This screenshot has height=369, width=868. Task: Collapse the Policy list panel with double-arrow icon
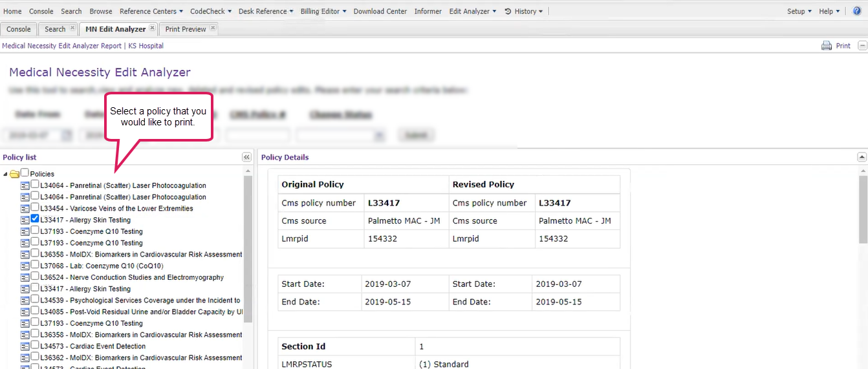tap(246, 157)
